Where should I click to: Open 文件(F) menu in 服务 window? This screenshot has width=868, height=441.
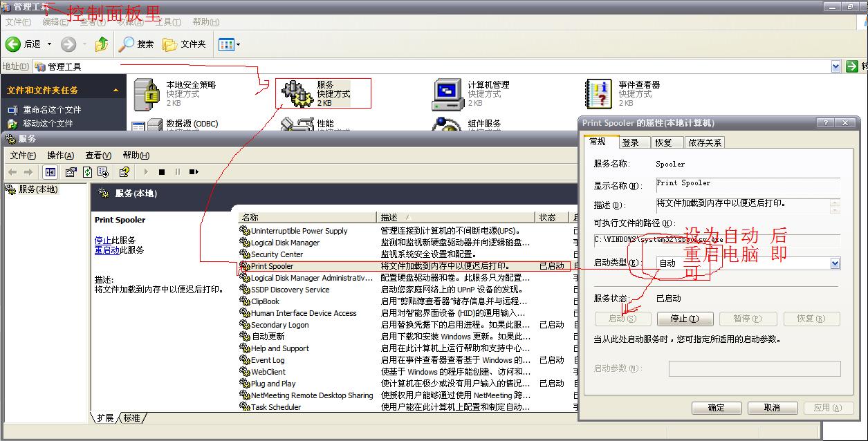23,156
